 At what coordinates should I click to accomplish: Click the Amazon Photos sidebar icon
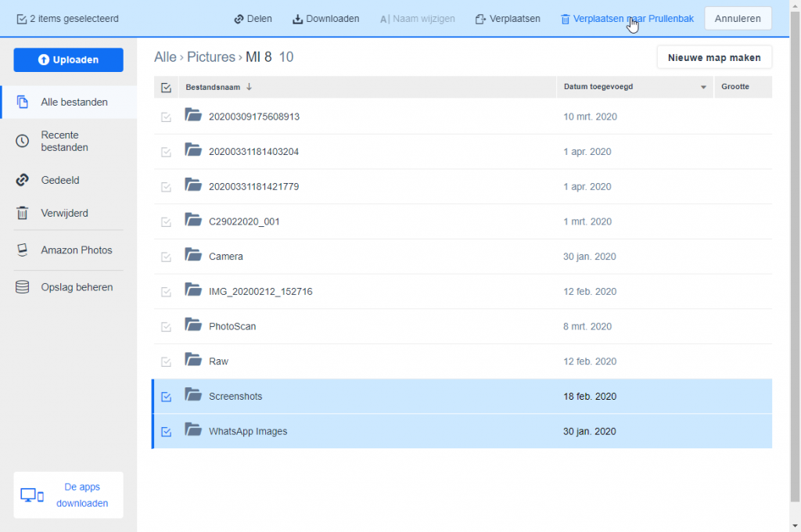pos(23,250)
